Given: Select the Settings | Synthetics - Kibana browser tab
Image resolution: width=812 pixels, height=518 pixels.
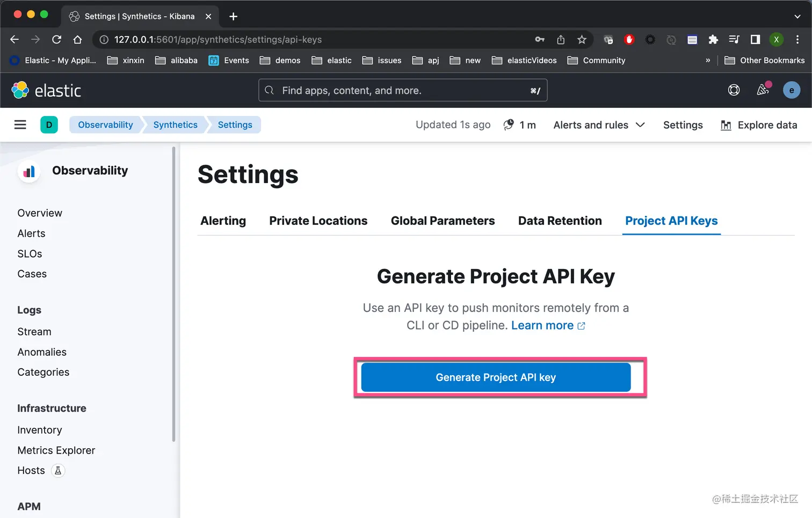Looking at the screenshot, I should (140, 16).
